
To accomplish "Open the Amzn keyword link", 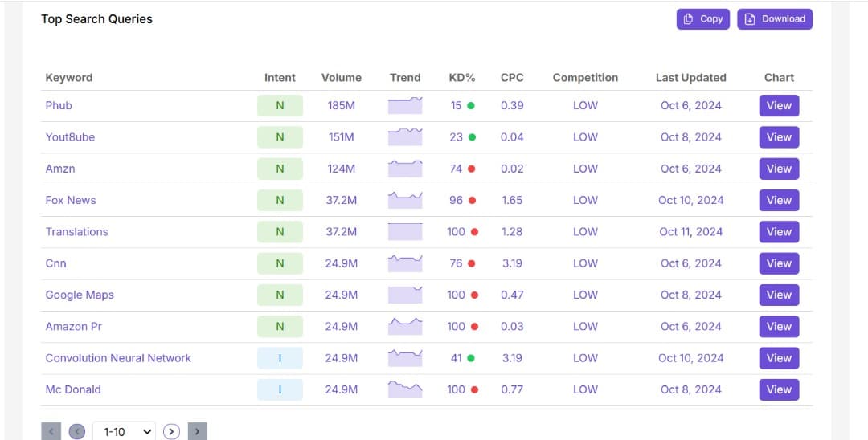I will tap(60, 169).
